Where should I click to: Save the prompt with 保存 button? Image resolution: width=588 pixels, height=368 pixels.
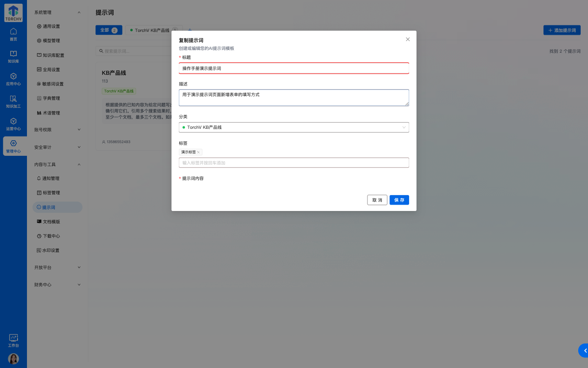point(399,200)
